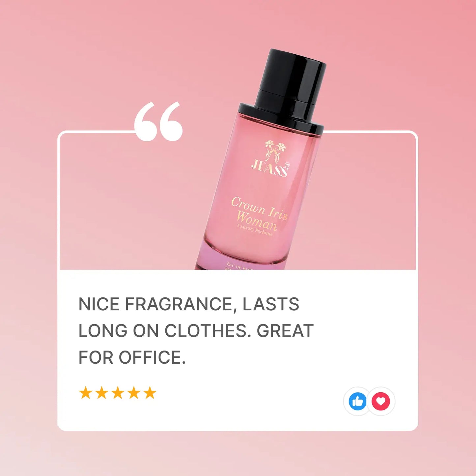This screenshot has height=476, width=476.
Task: Click the blue thumbs-up like icon
Action: [x=357, y=401]
